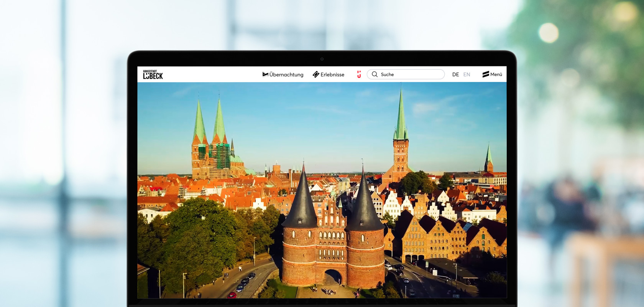This screenshot has height=307, width=644.
Task: Click the laptop webcam above the screen
Action: click(x=322, y=59)
